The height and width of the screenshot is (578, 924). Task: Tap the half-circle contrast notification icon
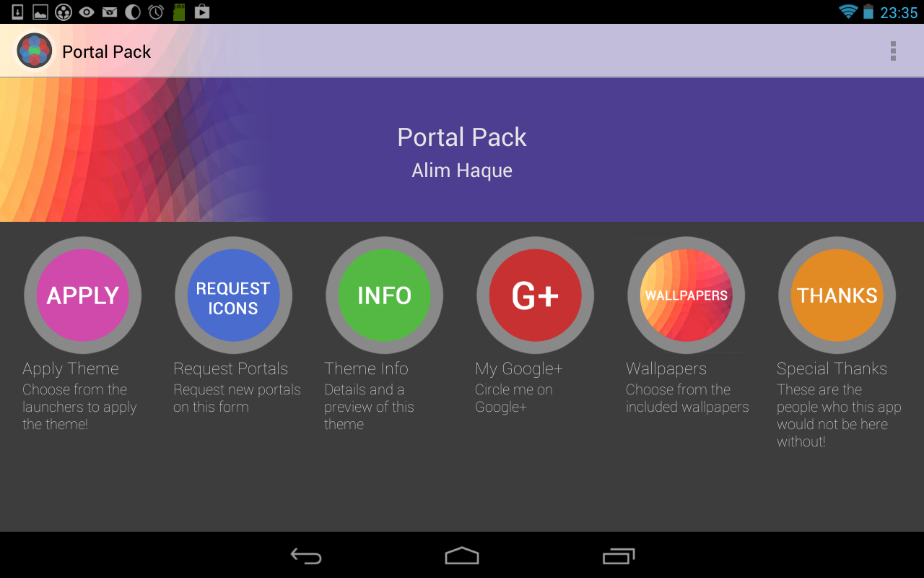[133, 12]
